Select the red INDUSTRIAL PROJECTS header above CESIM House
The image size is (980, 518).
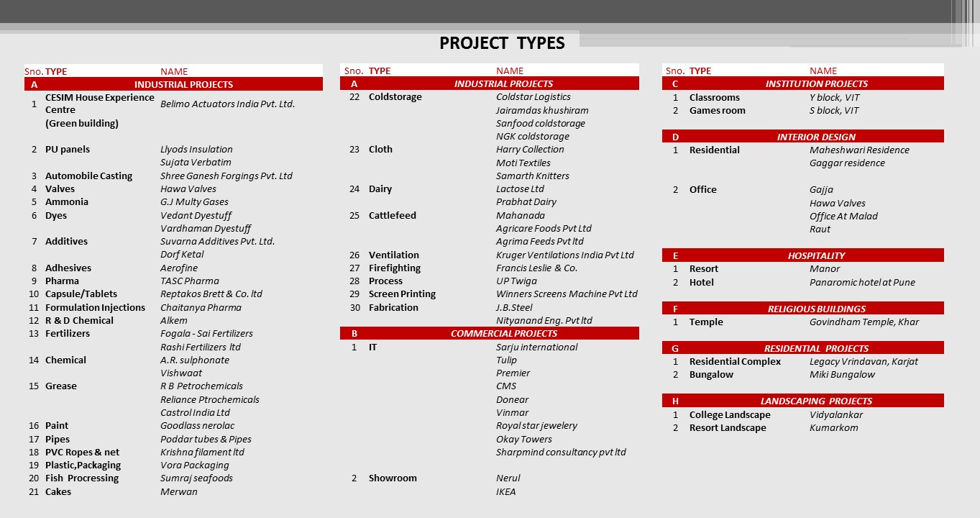tap(173, 84)
